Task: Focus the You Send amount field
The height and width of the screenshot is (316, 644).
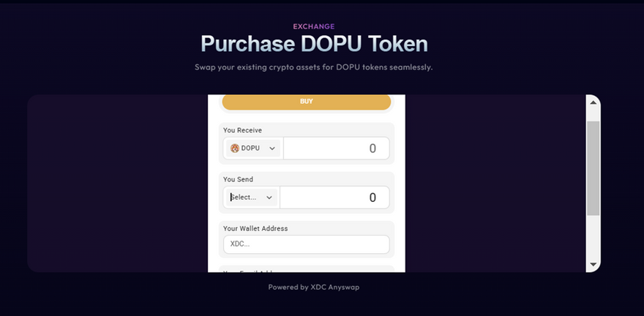Action: [x=334, y=197]
